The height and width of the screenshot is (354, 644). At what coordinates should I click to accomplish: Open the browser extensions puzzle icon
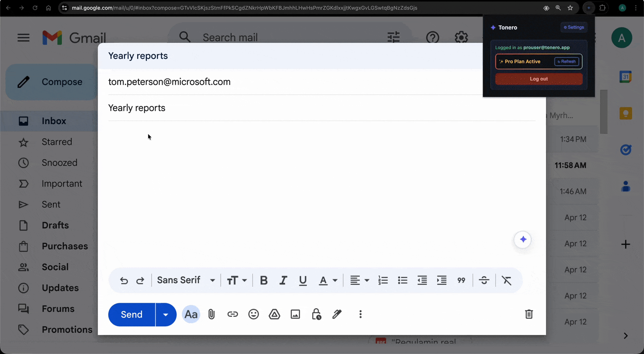click(x=602, y=8)
